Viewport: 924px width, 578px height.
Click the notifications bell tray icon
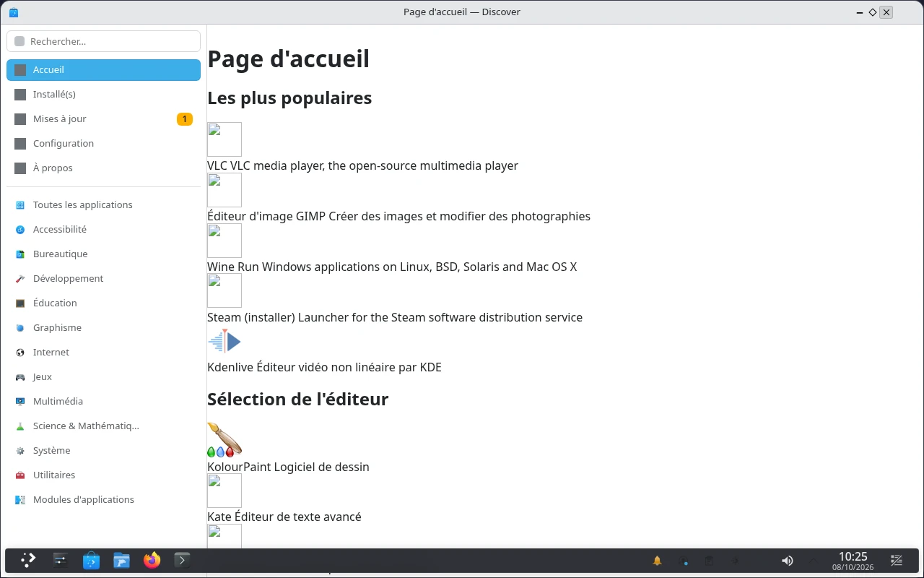pos(657,561)
